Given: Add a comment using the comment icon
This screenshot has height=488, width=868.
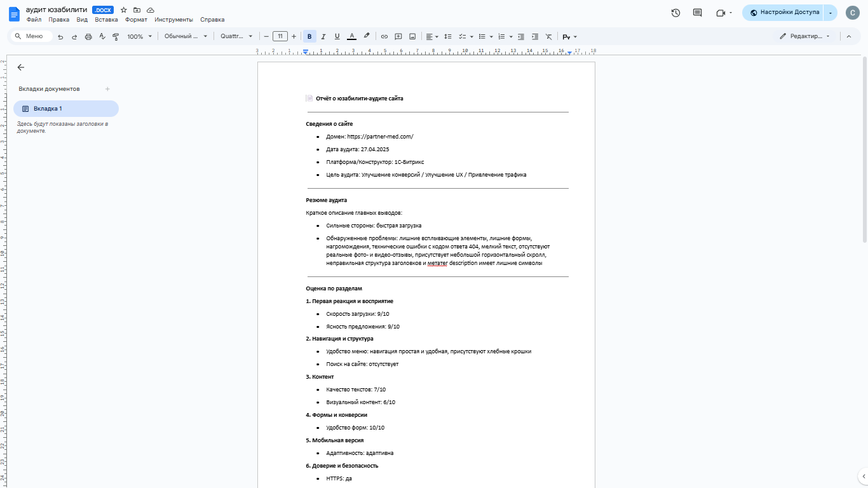Looking at the screenshot, I should coord(399,36).
